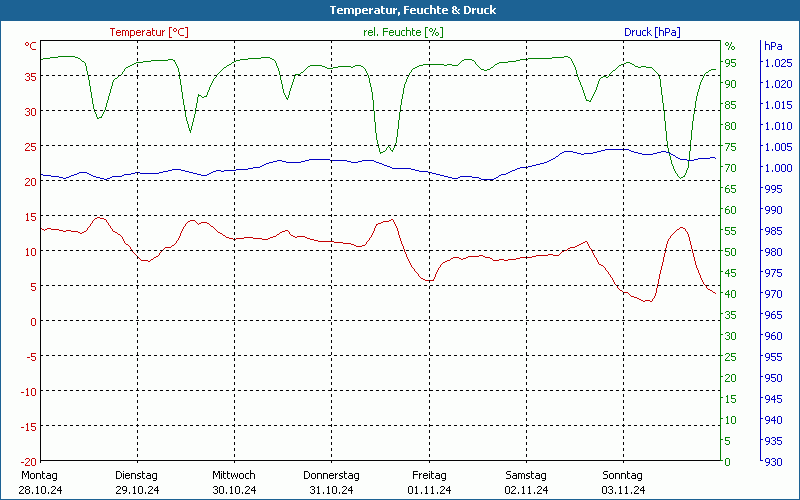Click the green '40' humidity tick
This screenshot has height=500, width=800.
pyautogui.click(x=731, y=294)
